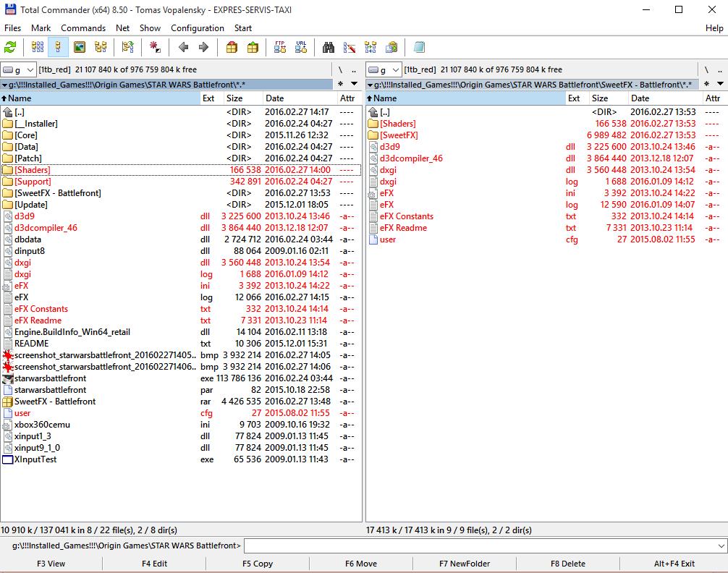The height and width of the screenshot is (573, 728).
Task: Sort left panel by Size column
Action: pyautogui.click(x=242, y=98)
